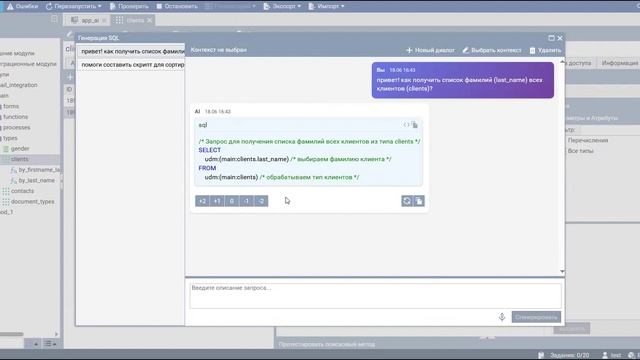640x360 pixels.
Task: Open by_last_name function in tree
Action: 36,180
